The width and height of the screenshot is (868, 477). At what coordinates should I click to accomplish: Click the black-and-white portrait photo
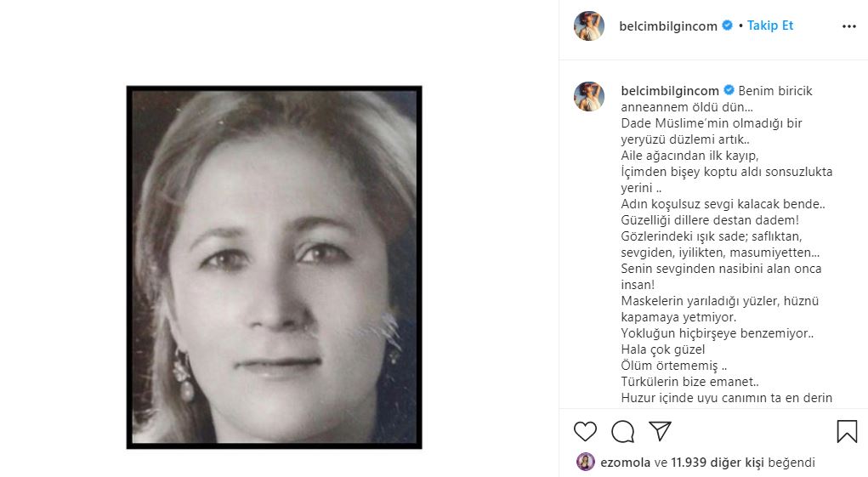tap(274, 267)
